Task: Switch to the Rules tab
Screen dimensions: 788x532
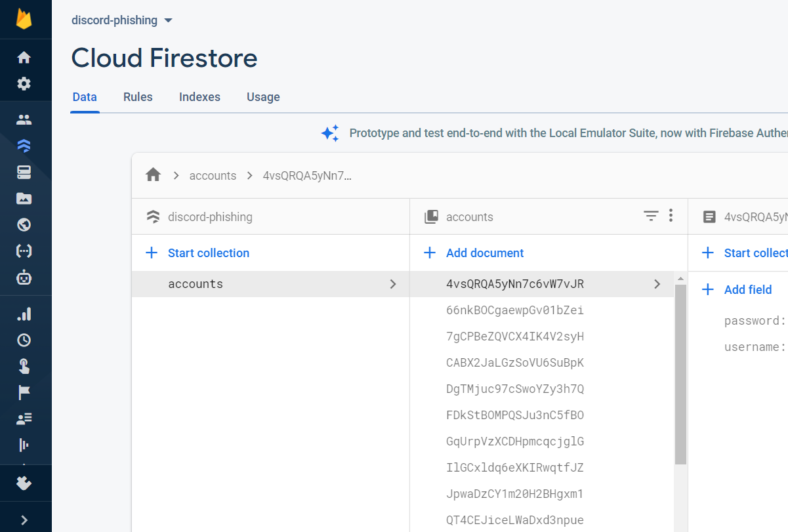Action: (138, 97)
